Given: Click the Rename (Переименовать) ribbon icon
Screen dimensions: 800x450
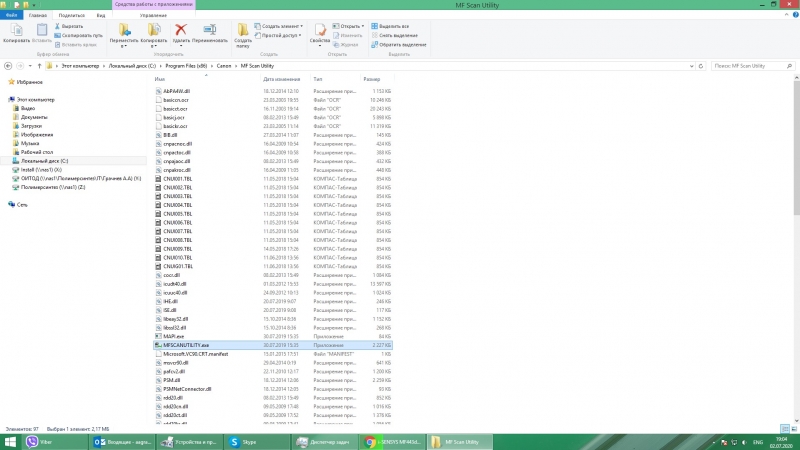Looking at the screenshot, I should 209,32.
